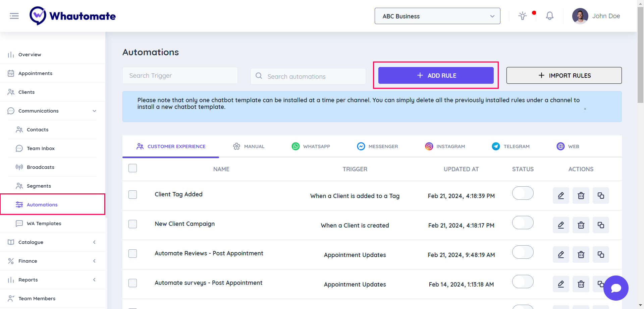Screen dimensions: 644x309
Task: Tick the select-all checkbox in header
Action: 133,168
